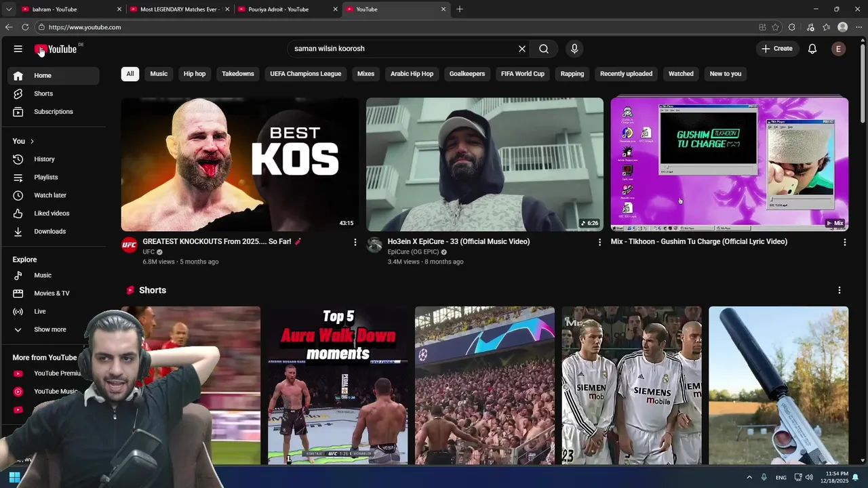Filter by New to you chip

[x=726, y=74]
